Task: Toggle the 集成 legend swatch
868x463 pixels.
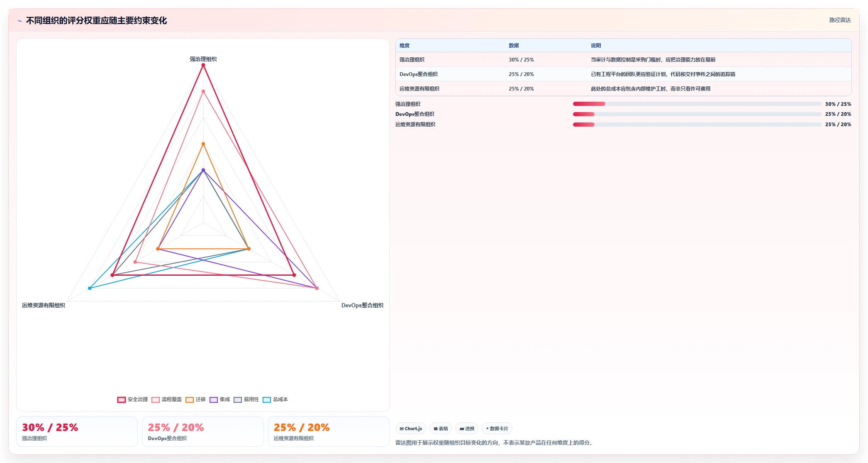Action: point(214,399)
